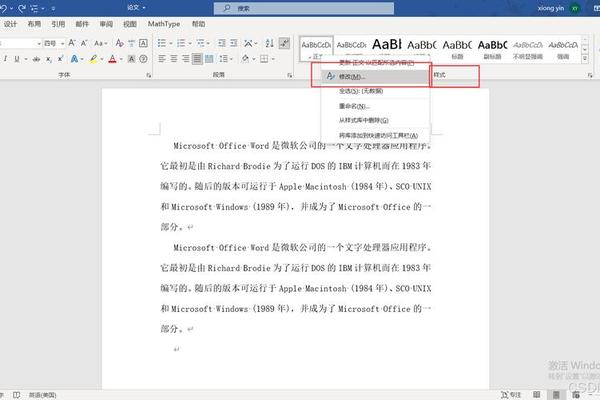Open the underline style dropdown arrow
Image resolution: width=600 pixels, height=400 pixels.
26,59
